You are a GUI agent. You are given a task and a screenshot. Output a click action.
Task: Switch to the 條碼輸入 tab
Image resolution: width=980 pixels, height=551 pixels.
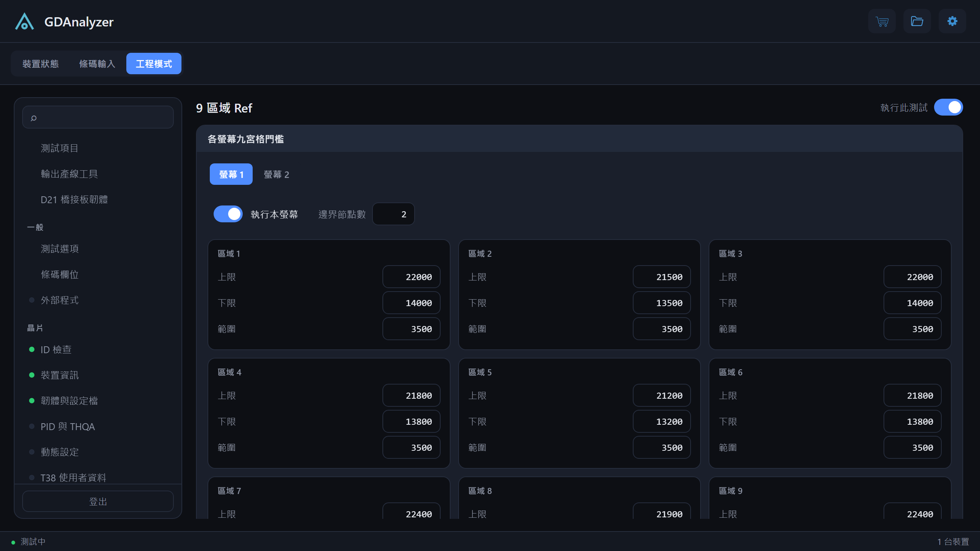tap(97, 64)
